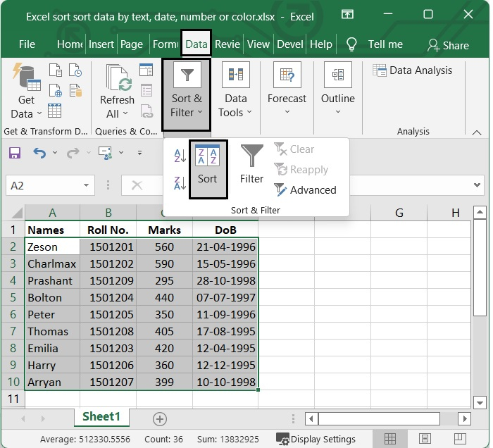Click the Sort Z to A icon
493x448 pixels.
point(180,183)
